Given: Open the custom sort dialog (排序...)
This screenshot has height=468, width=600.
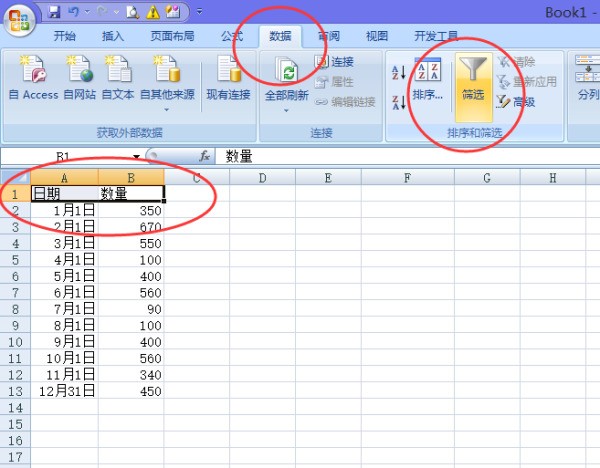Looking at the screenshot, I should pos(427,79).
